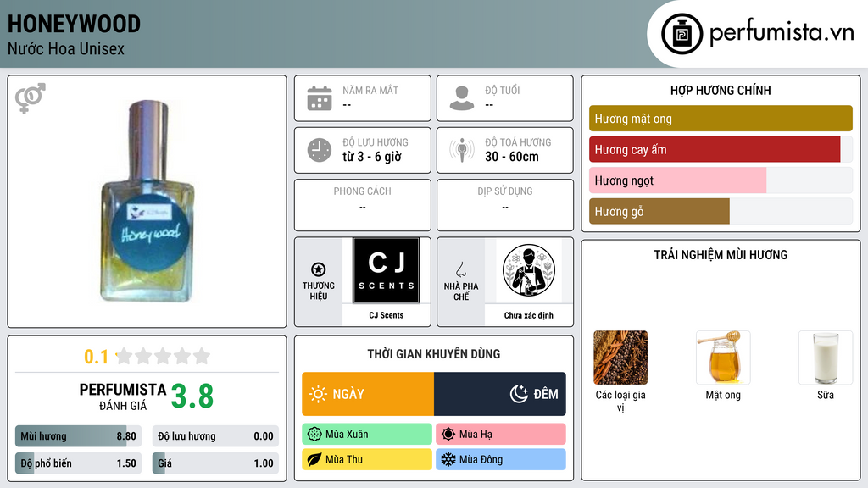The width and height of the screenshot is (868, 488).
Task: Click the Nước Hoa Unisex subtitle
Action: pos(66,48)
